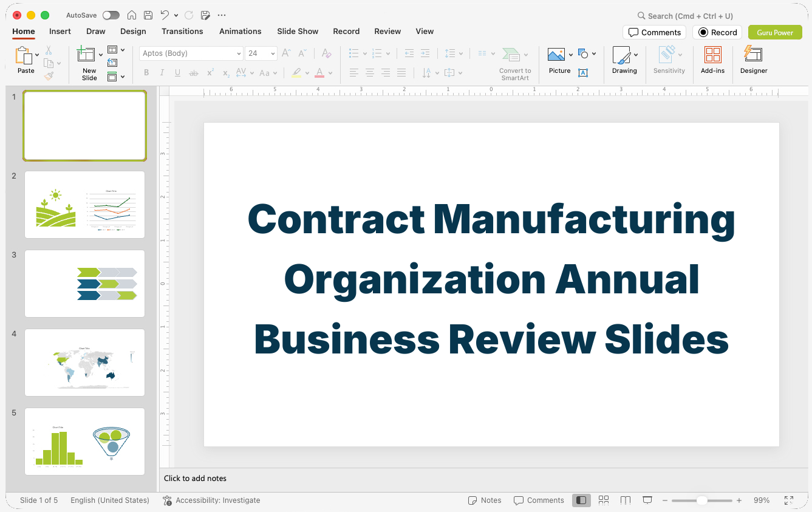The image size is (812, 512).
Task: Switch to Slide Sorter view
Action: click(604, 500)
